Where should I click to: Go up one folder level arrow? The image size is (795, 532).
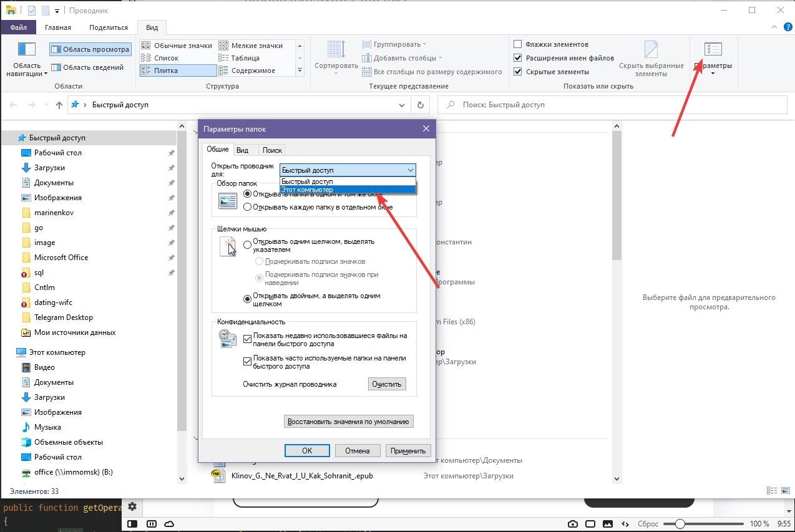click(59, 105)
